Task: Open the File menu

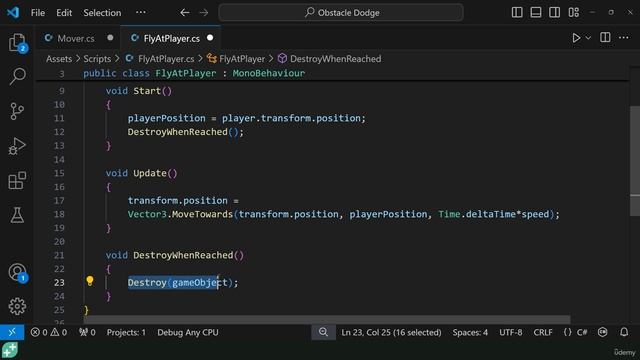Action: click(38, 13)
